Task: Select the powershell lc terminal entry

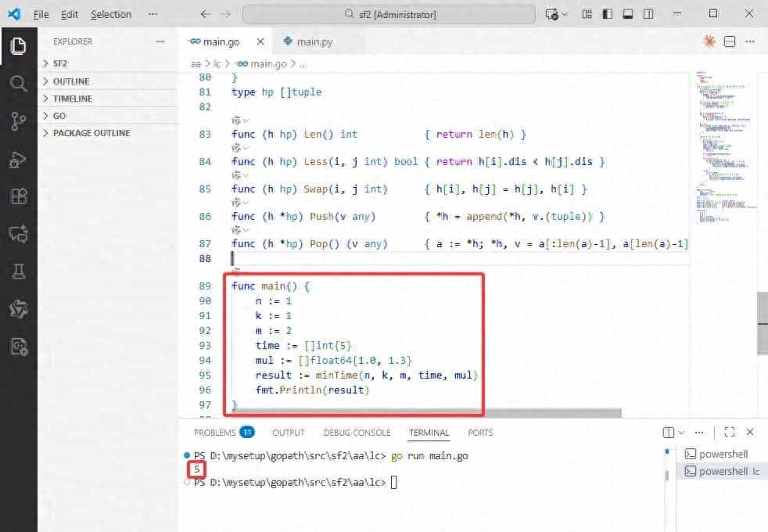Action: click(722, 471)
